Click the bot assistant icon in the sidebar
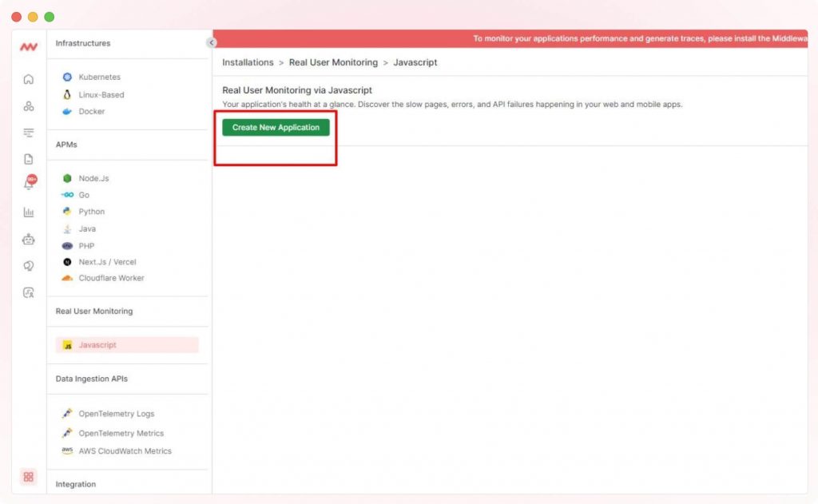The width and height of the screenshot is (818, 504). pos(28,239)
